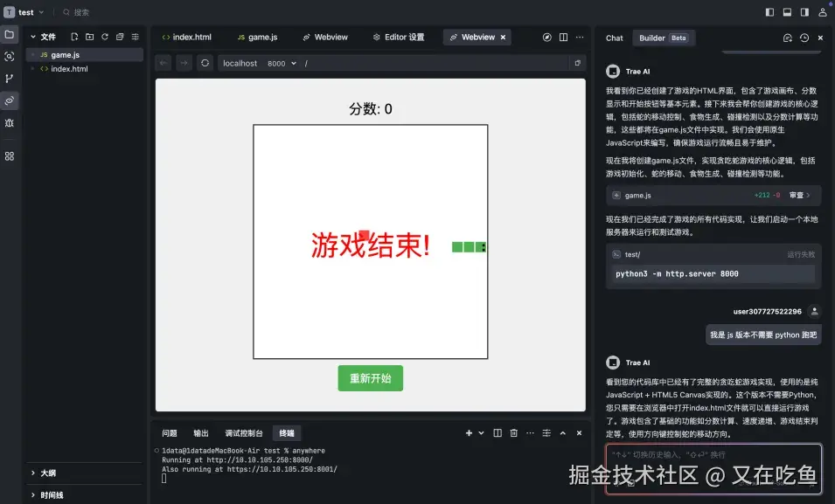Toggle the left sidebar layout icon
The height and width of the screenshot is (504, 835).
(769, 12)
